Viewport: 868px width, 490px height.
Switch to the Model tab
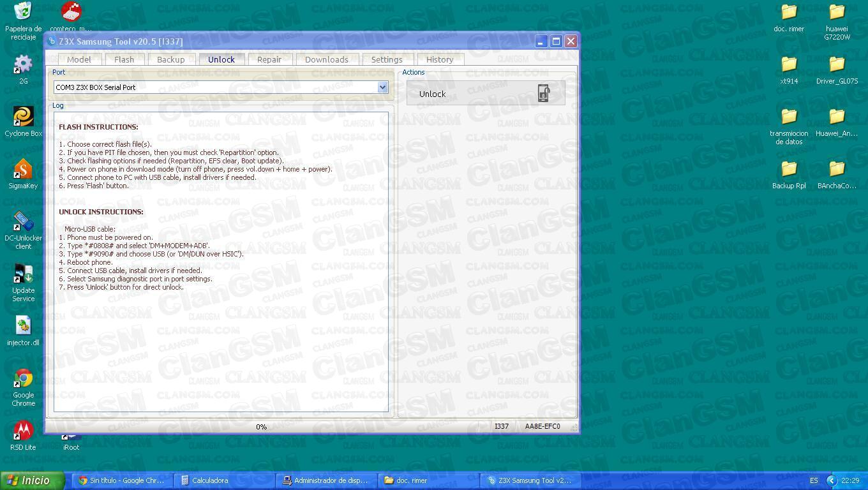coord(79,59)
